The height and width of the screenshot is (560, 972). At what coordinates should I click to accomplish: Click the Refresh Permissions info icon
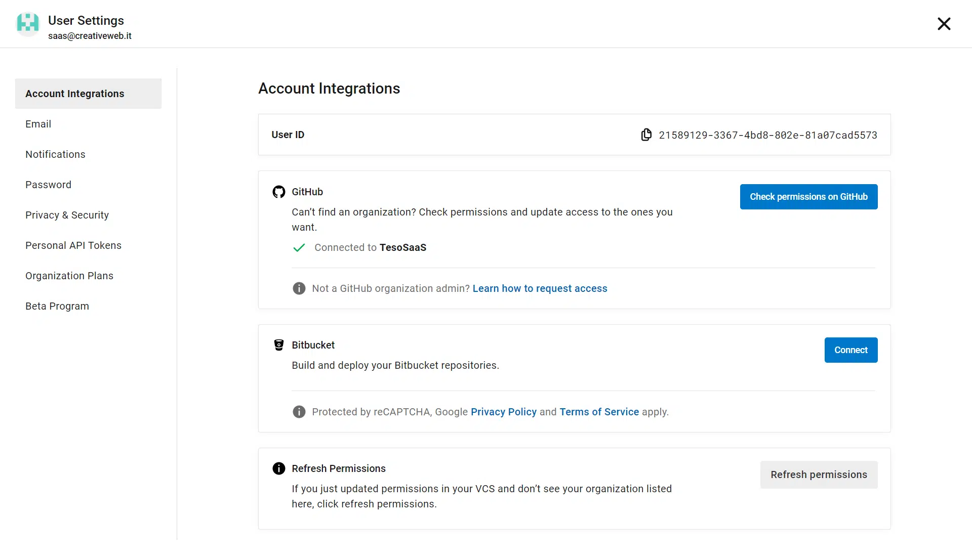pyautogui.click(x=278, y=468)
